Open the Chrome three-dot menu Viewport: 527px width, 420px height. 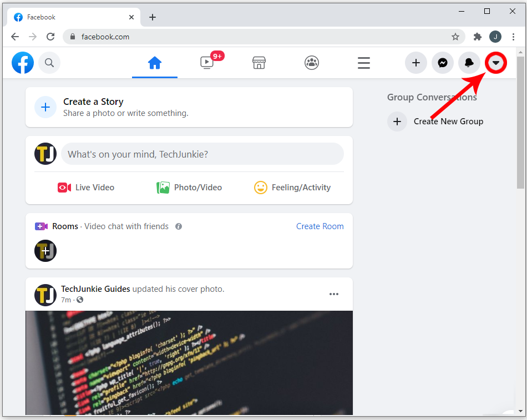click(x=513, y=37)
